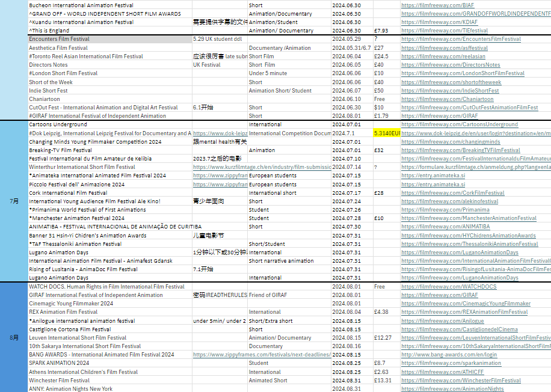Select the 'Winchester Film Festival' name cell
The image size is (551, 392).
(110, 381)
